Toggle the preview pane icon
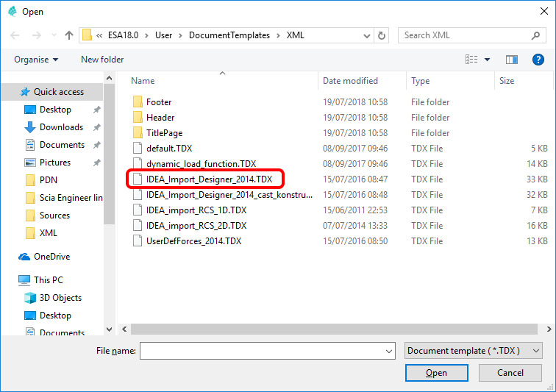Screen dimensions: 556x392 click(x=512, y=60)
